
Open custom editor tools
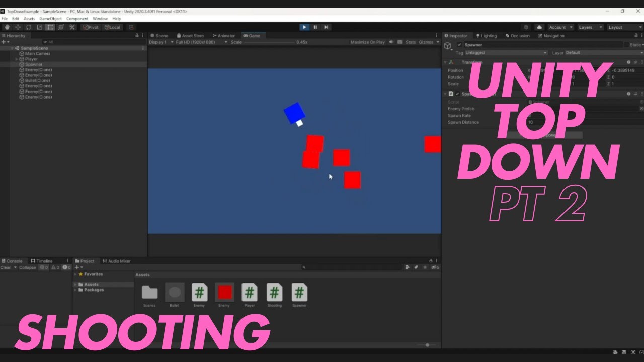point(72,27)
